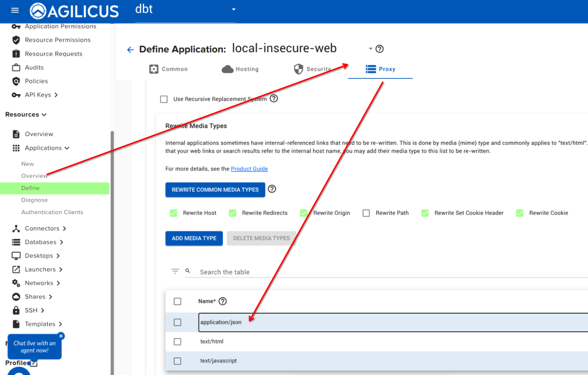The image size is (588, 375).
Task: Uncheck the Rewrite Host option
Action: point(173,212)
